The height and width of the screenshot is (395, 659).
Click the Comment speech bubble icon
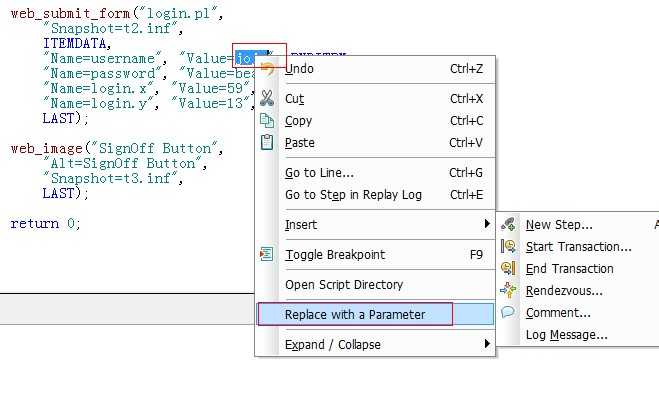pos(508,312)
